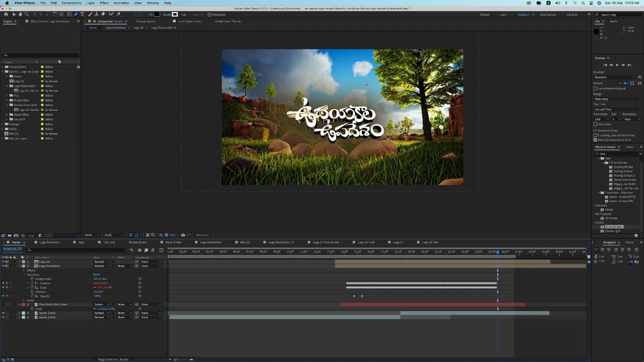Open the Resolution Auto dropdown
Viewport: 644px width, 362px height.
point(632,119)
